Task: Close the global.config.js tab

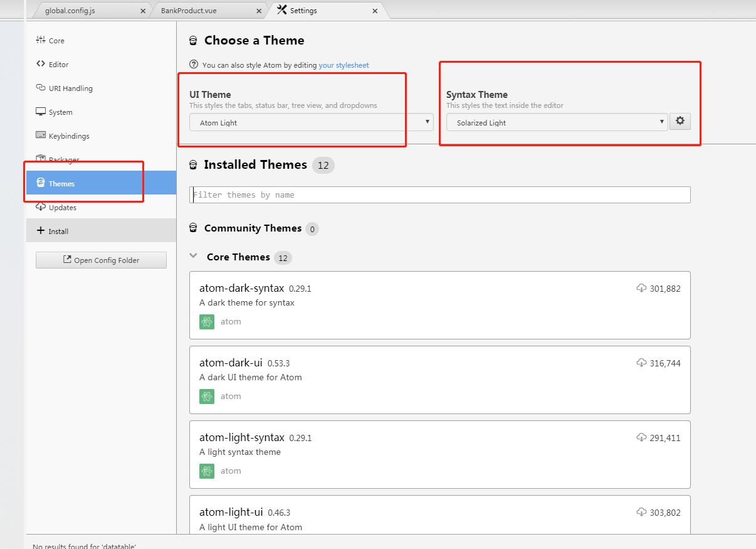Action: click(x=143, y=11)
